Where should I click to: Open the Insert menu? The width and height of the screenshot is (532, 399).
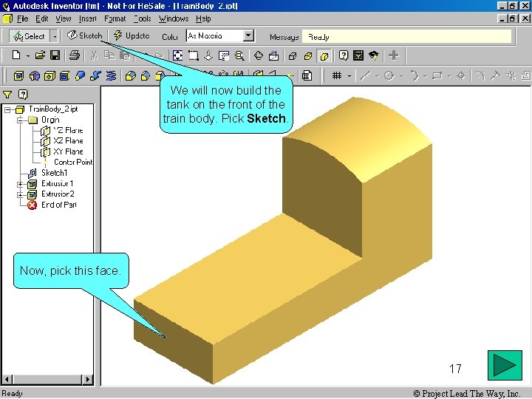pos(87,18)
